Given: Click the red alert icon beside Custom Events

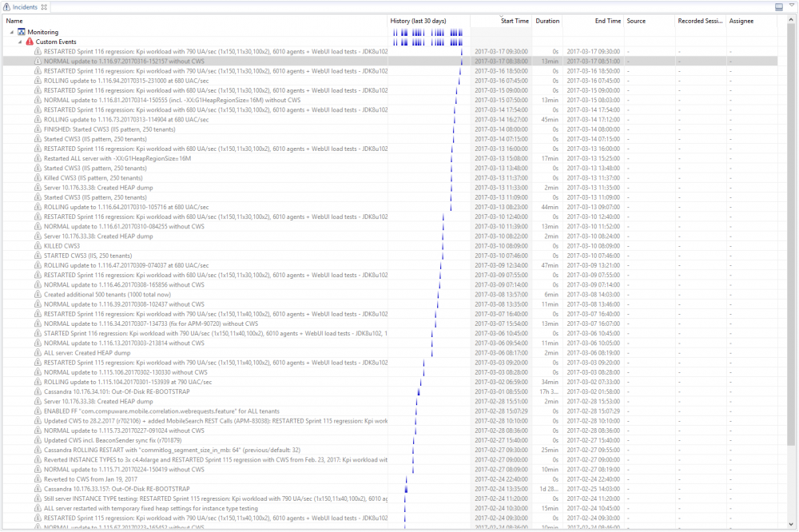Looking at the screenshot, I should click(29, 42).
